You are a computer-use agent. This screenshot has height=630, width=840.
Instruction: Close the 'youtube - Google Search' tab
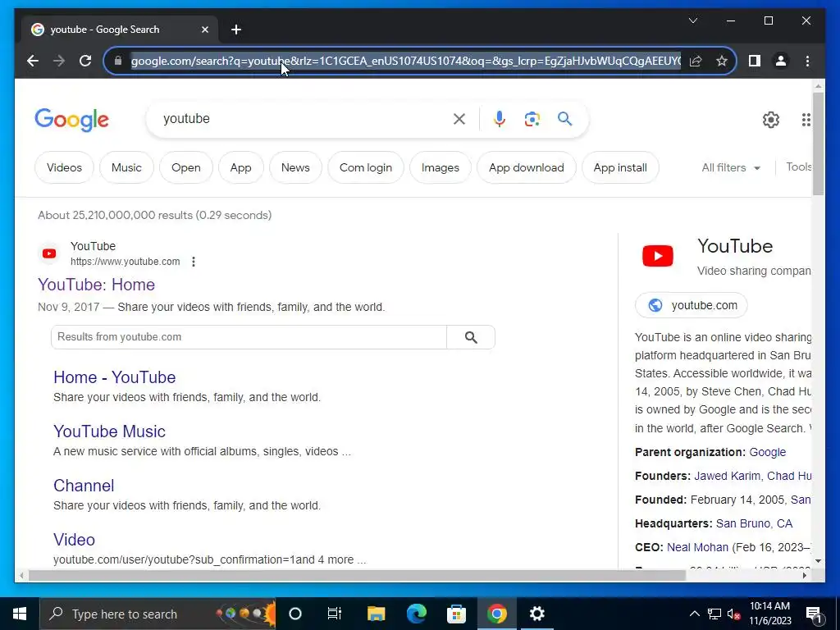click(204, 30)
